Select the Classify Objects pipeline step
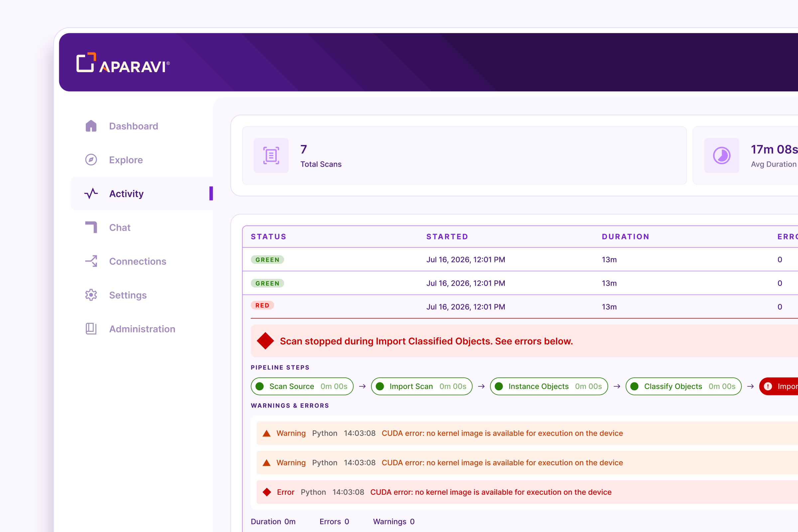 [683, 386]
